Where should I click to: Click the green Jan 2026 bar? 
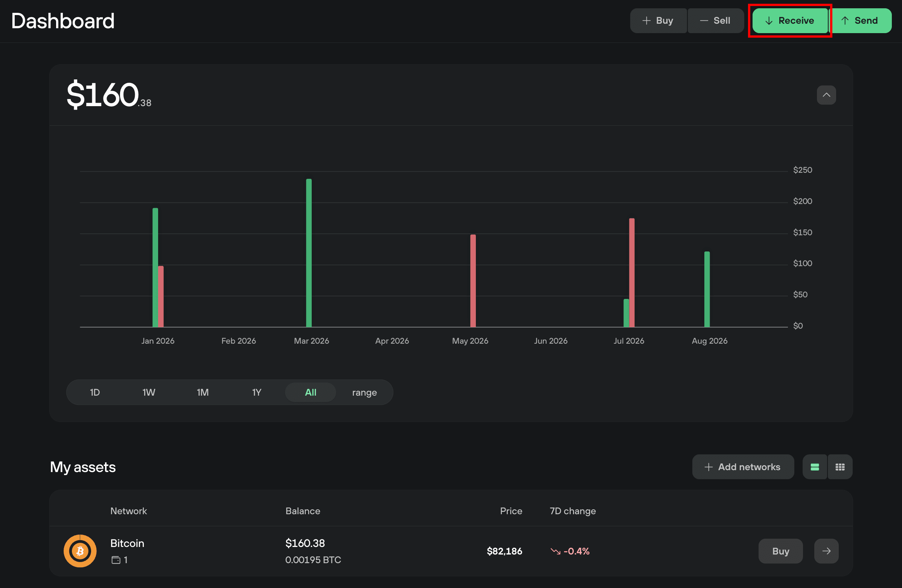point(155,268)
